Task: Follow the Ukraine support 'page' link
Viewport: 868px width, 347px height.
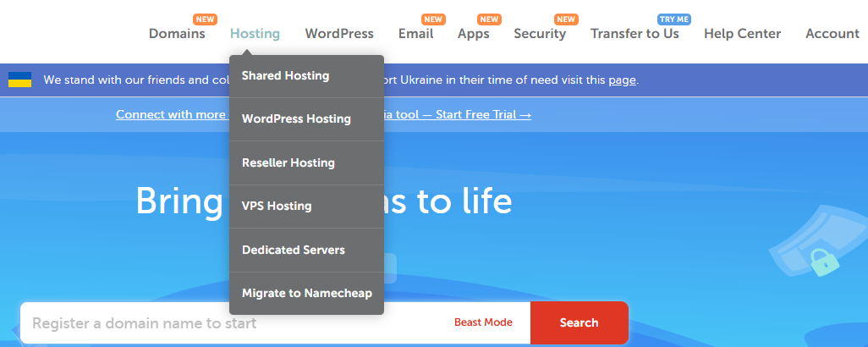Action: 622,80
